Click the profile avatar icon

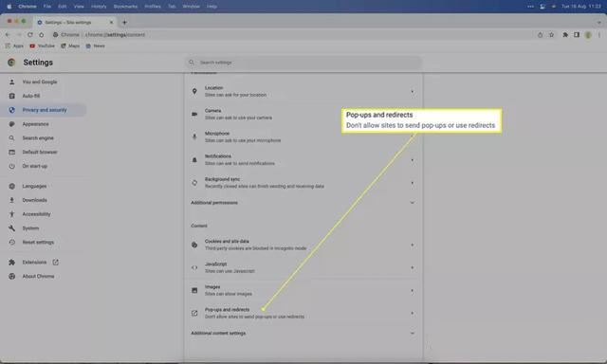click(x=588, y=35)
